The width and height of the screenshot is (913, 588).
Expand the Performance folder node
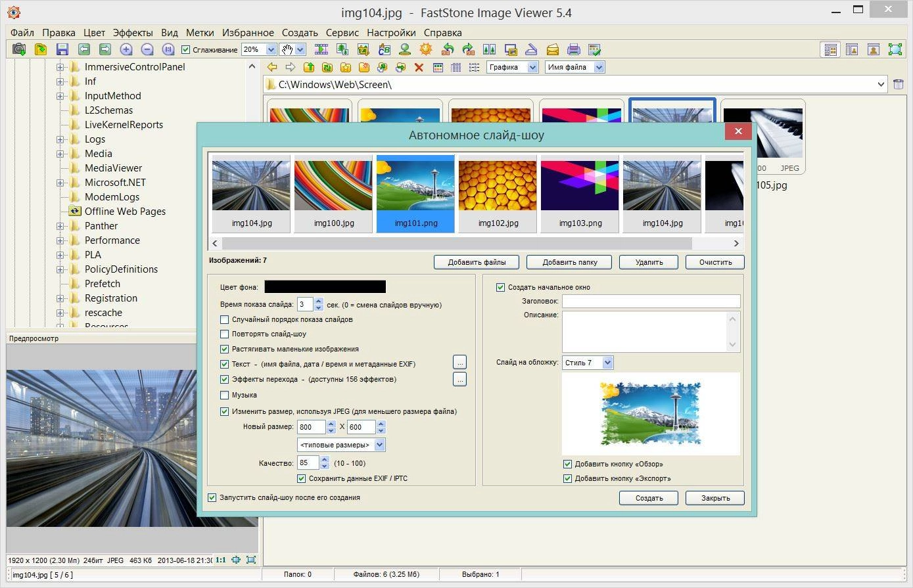coord(60,240)
